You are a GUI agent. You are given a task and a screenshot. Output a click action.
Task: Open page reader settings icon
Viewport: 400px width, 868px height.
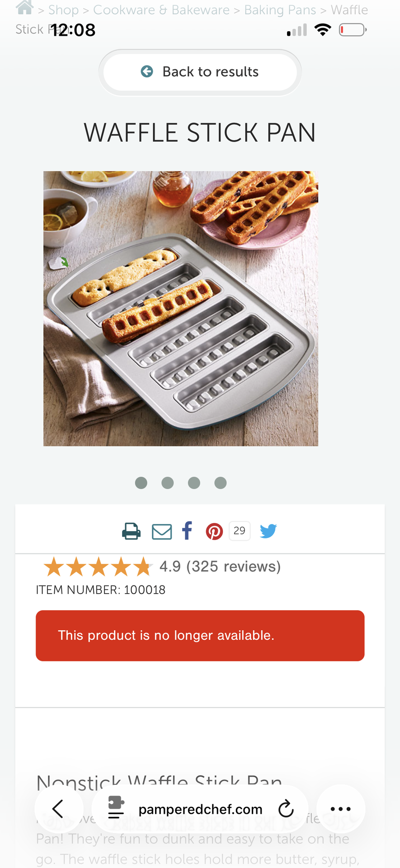(x=116, y=808)
